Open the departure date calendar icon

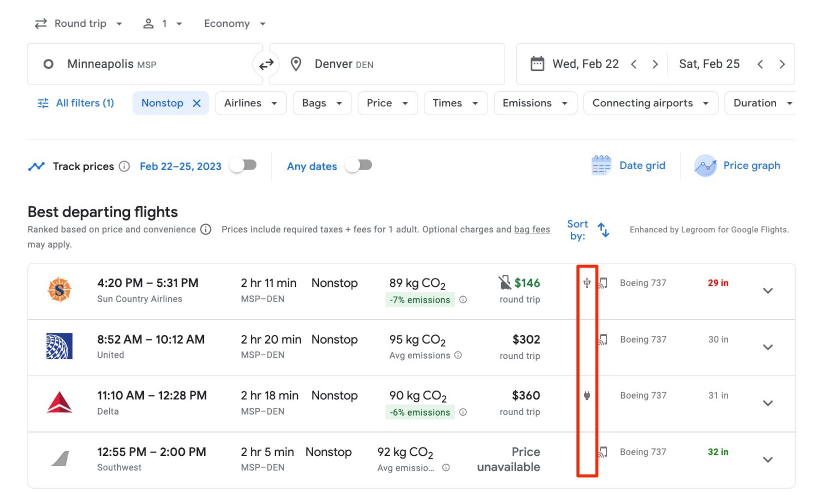coord(538,64)
